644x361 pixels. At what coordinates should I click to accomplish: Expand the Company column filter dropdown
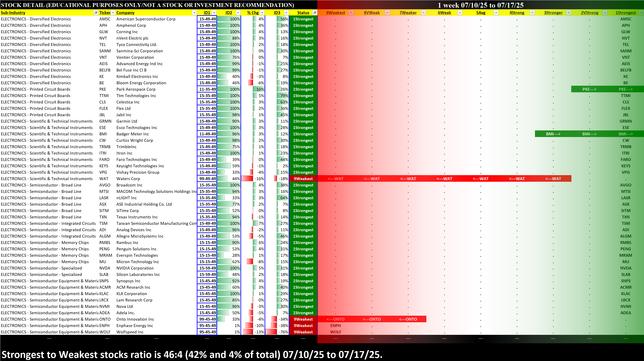coord(194,13)
